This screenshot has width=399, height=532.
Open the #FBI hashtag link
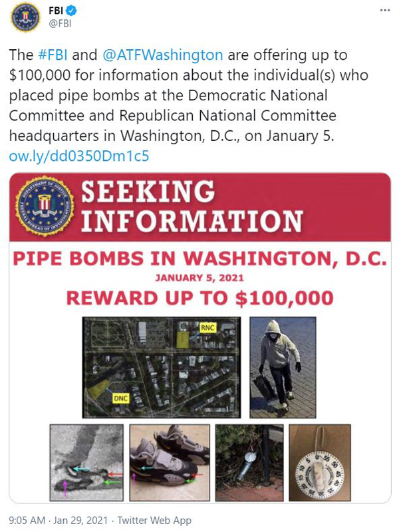[x=53, y=55]
